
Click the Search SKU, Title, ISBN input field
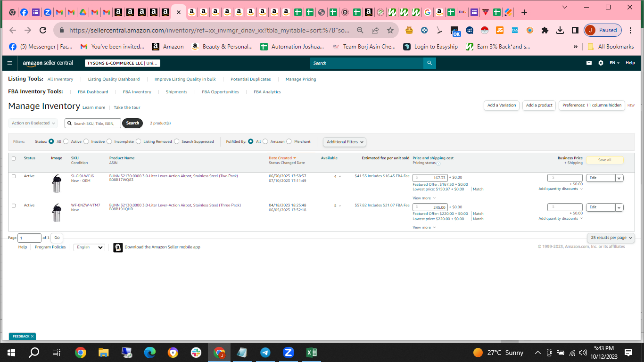click(93, 123)
